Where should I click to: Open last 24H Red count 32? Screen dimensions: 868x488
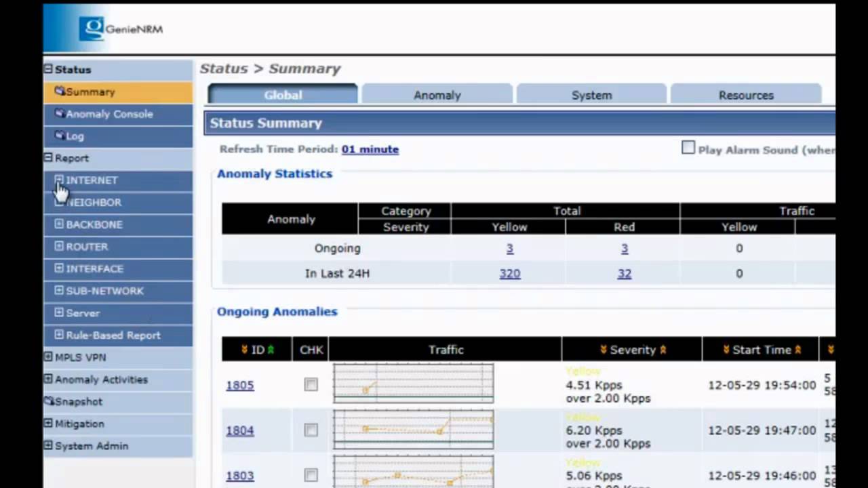625,274
